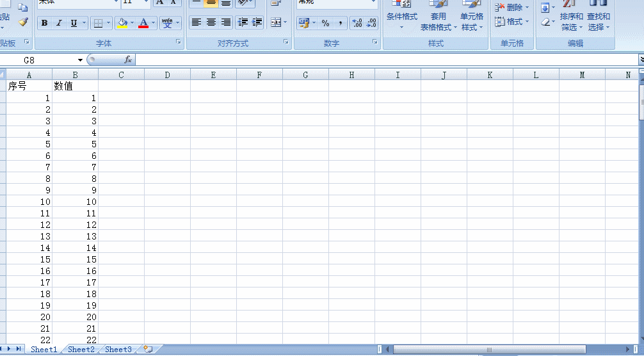Toggle middle vertical alignment icon
The width and height of the screenshot is (644, 356).
click(x=211, y=3)
